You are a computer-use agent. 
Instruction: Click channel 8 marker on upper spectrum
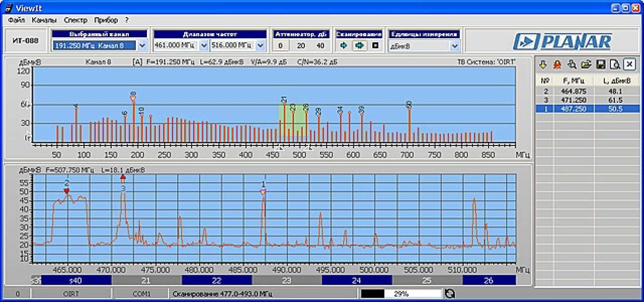[x=133, y=98]
